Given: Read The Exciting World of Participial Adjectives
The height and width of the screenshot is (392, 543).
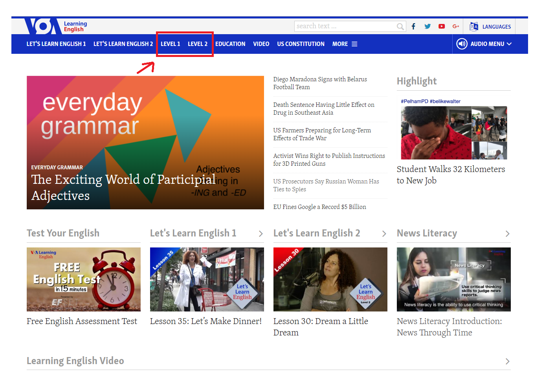Looking at the screenshot, I should click(123, 187).
